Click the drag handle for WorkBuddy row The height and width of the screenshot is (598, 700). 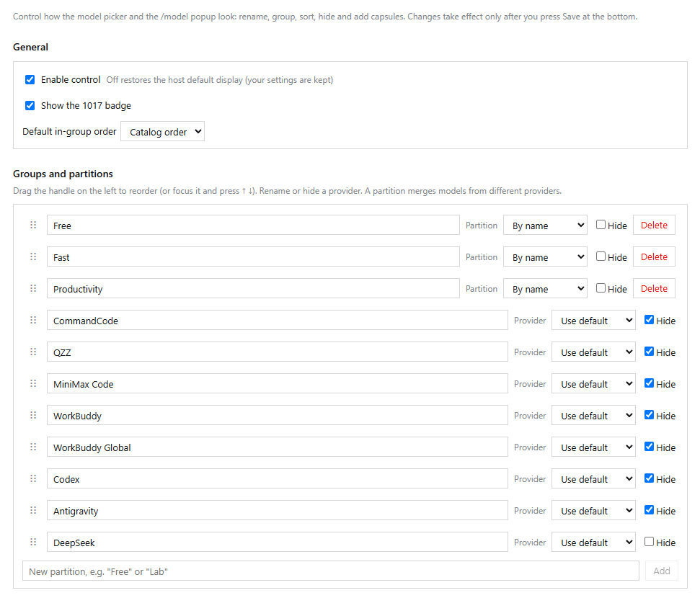point(33,415)
